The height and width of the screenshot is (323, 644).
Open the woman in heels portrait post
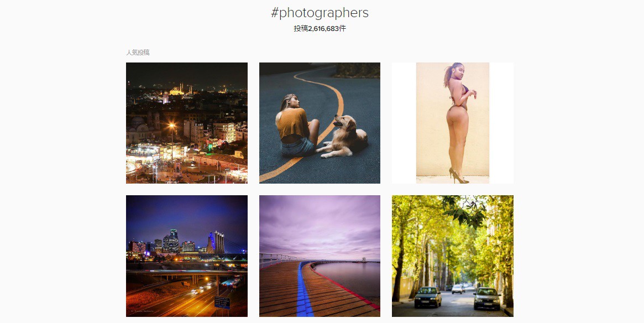(453, 123)
